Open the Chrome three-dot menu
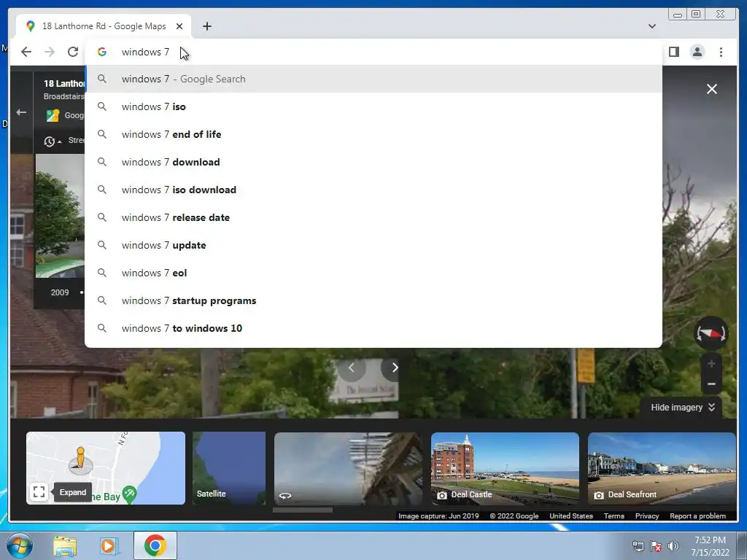The width and height of the screenshot is (747, 560). pyautogui.click(x=721, y=52)
